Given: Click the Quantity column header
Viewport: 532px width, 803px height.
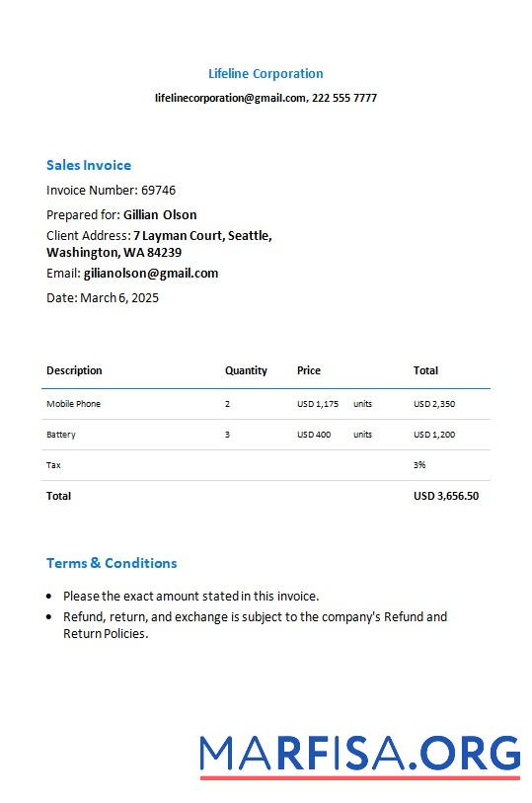Looking at the screenshot, I should coord(246,370).
